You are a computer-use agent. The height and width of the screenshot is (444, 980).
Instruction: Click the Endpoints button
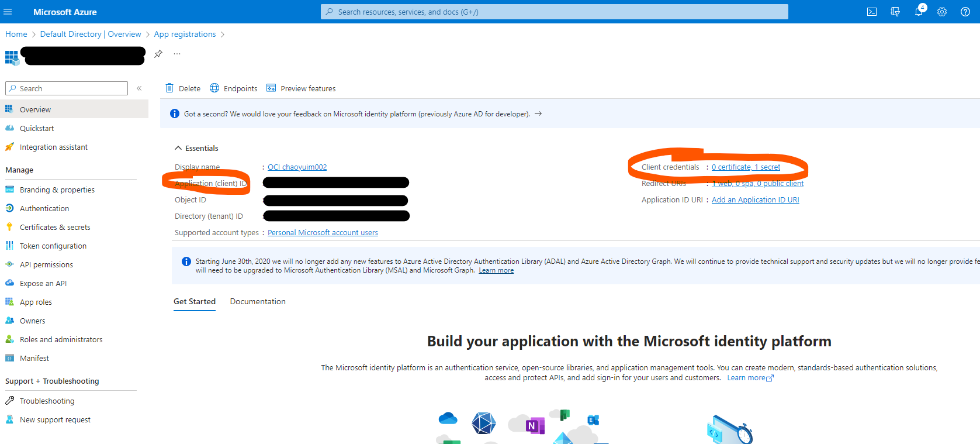(x=234, y=88)
